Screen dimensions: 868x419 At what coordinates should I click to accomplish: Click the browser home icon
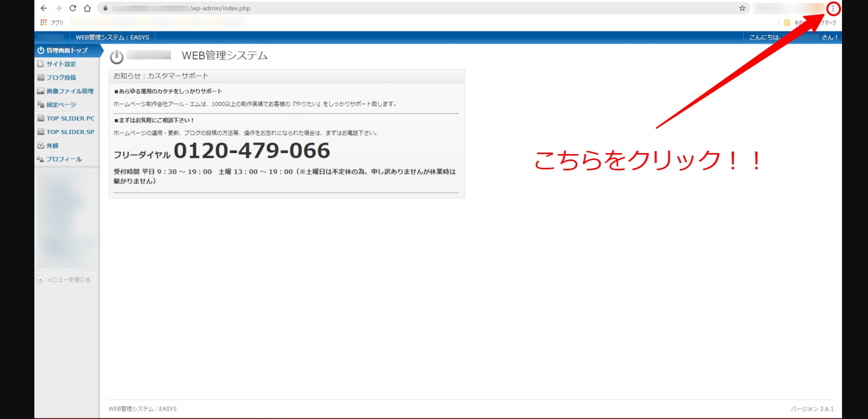tap(87, 8)
